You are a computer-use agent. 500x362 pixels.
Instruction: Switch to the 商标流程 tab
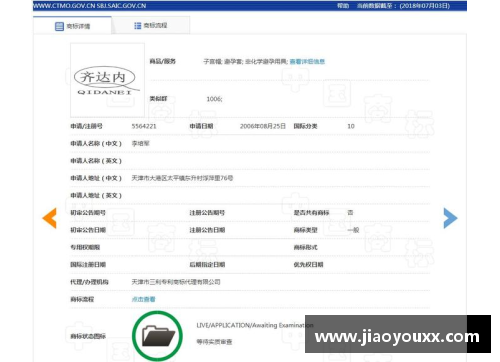pos(151,26)
